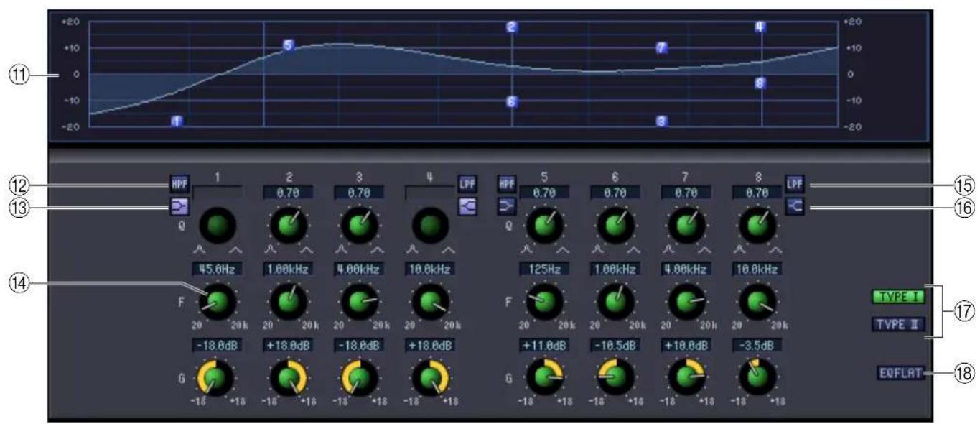
Task: Click the band 2 frequency knob
Action: (289, 300)
